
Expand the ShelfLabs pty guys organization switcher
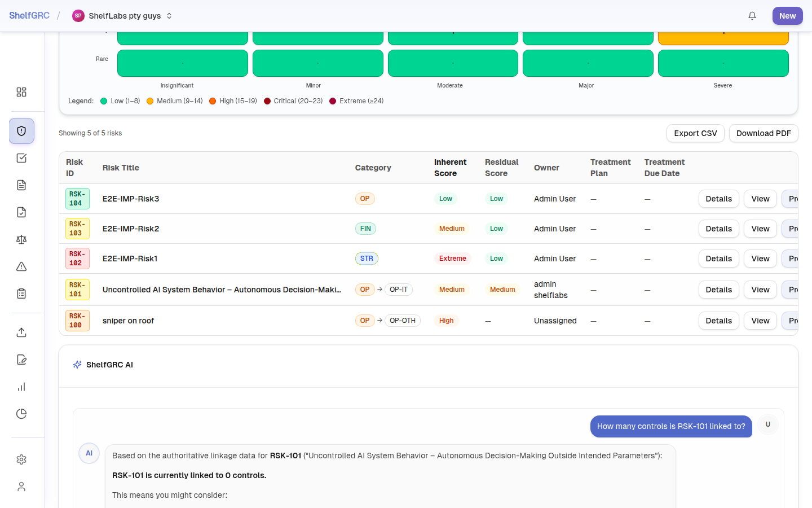point(122,16)
